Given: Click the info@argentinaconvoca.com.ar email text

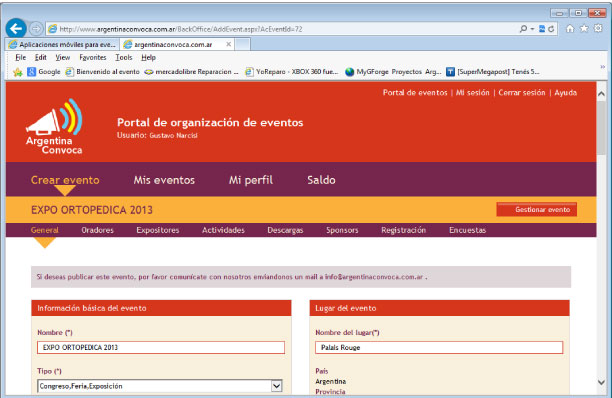Looking at the screenshot, I should (374, 277).
